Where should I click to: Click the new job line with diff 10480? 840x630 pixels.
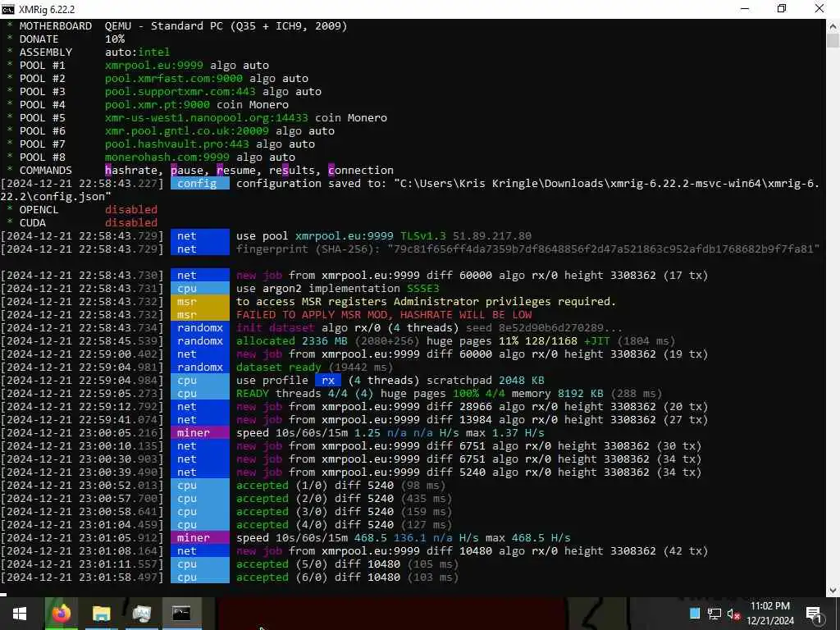(472, 551)
